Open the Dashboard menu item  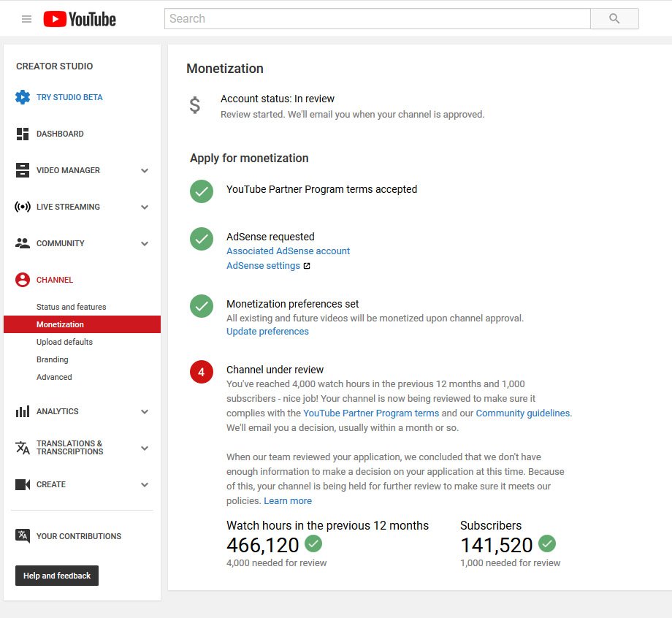(x=60, y=134)
